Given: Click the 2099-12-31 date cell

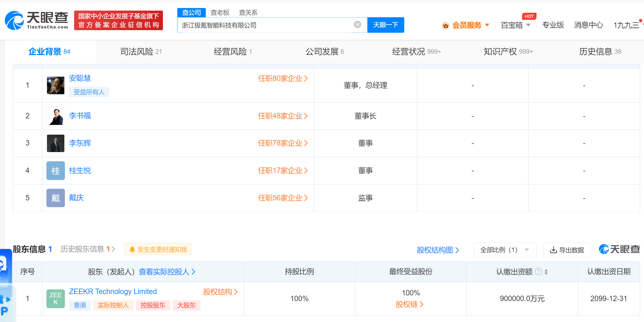Looking at the screenshot, I should [x=609, y=299].
